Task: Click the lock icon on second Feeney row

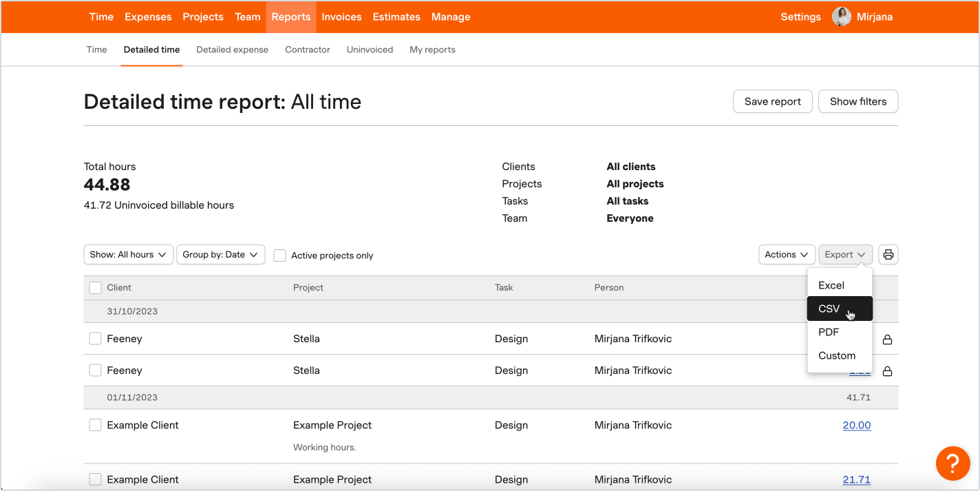Action: coord(887,371)
